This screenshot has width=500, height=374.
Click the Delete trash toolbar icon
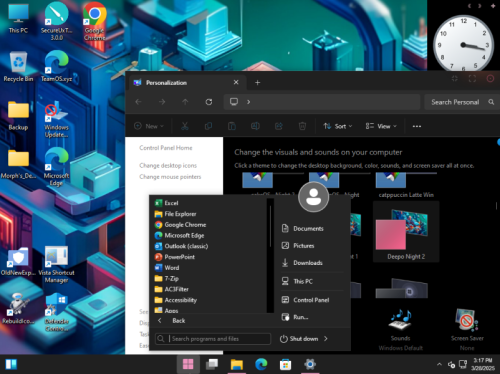pos(302,126)
